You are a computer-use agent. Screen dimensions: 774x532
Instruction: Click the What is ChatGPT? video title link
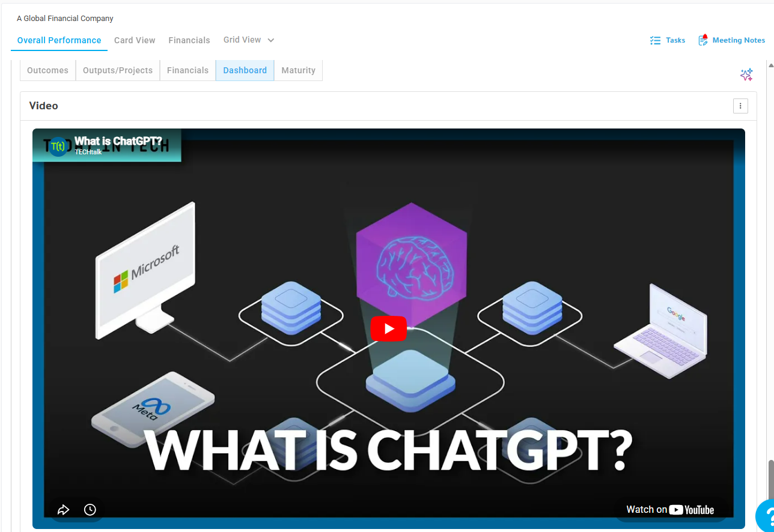(118, 142)
